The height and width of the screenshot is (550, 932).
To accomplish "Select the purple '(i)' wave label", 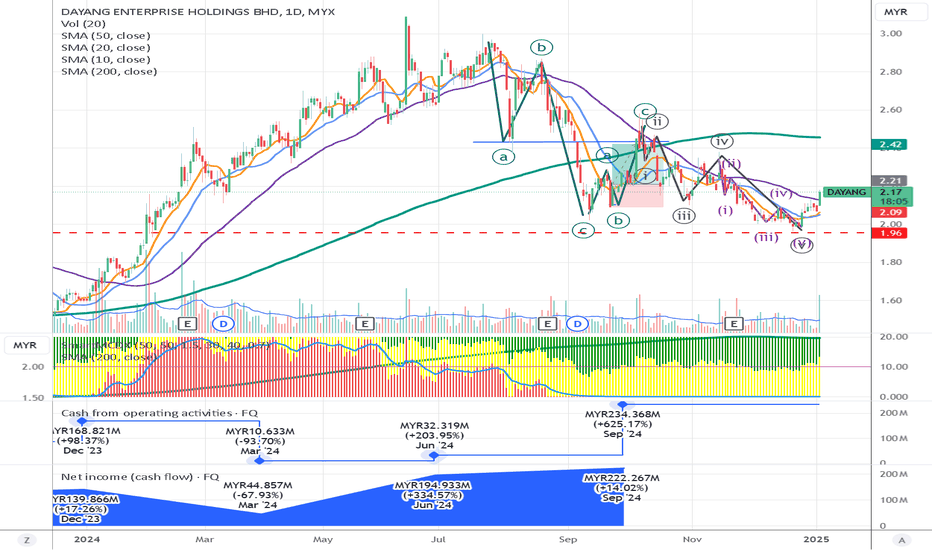I will click(725, 210).
